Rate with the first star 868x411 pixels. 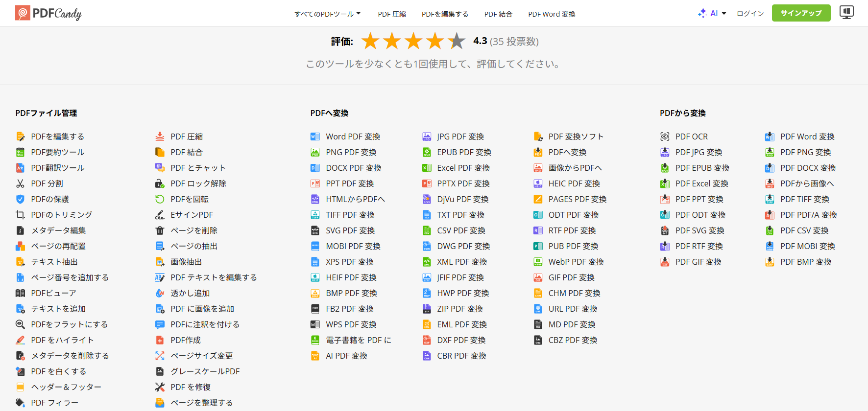[x=370, y=41]
